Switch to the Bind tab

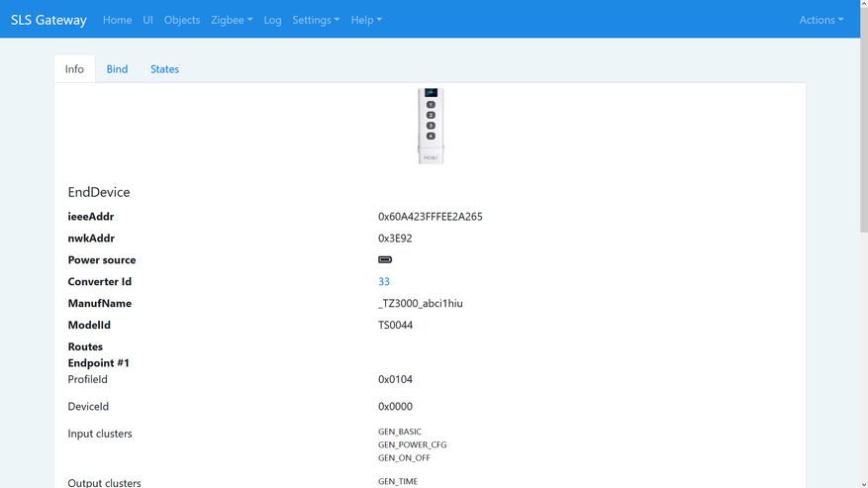pos(117,69)
